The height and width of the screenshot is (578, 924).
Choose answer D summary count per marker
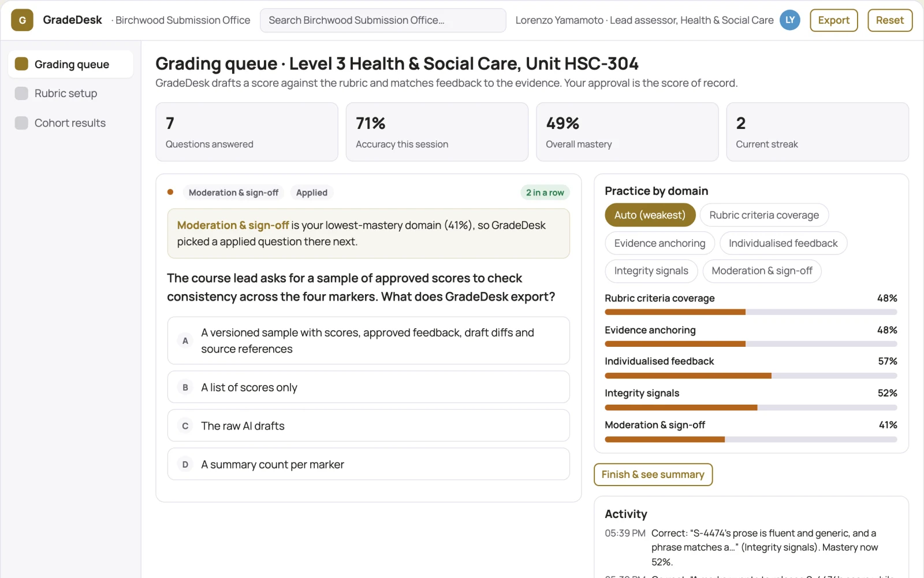tap(368, 464)
